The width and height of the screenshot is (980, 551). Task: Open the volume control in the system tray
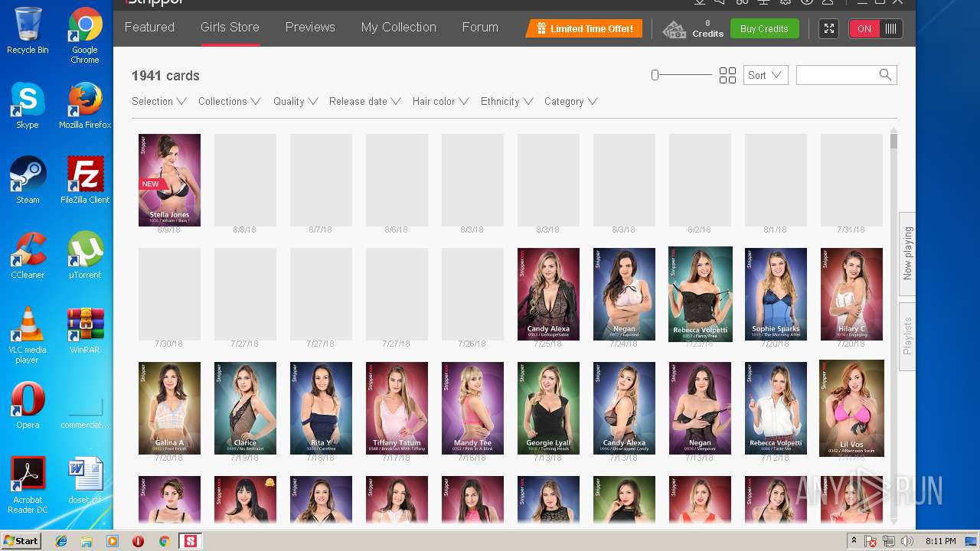click(x=907, y=542)
